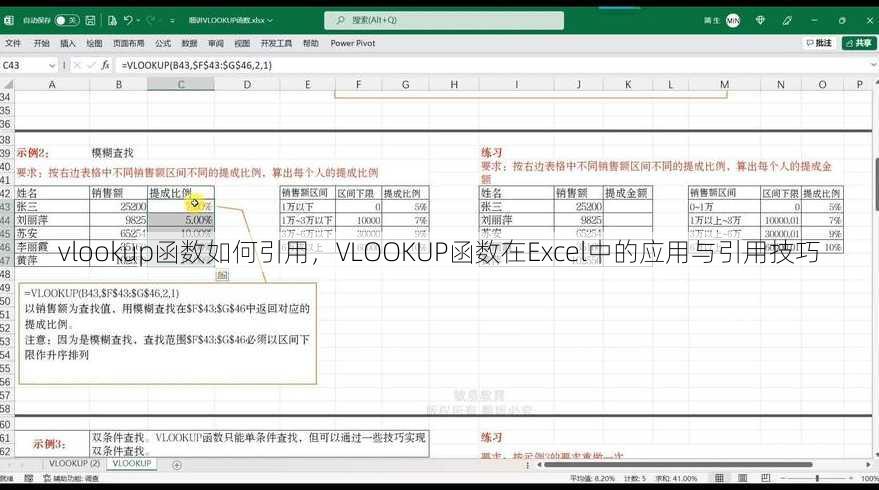Click cell 5.00% in row 刘丽萍

(181, 220)
